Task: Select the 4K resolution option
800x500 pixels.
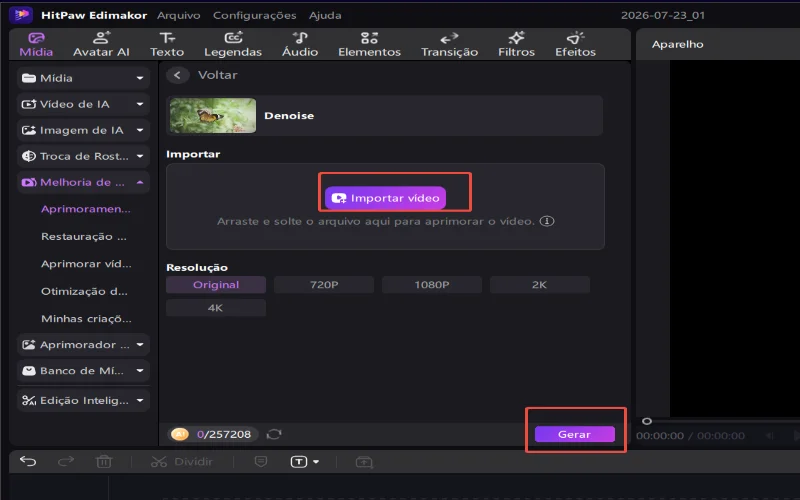Action: click(216, 308)
